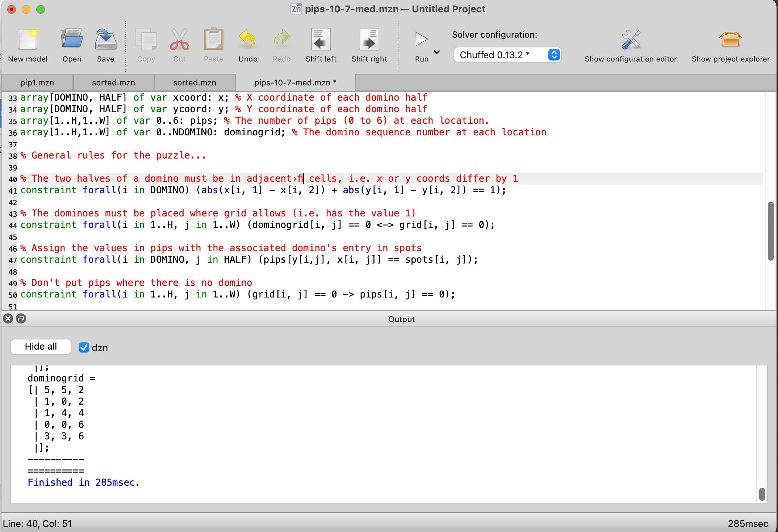Click the Shift left icon
This screenshot has width=778, height=532.
coord(321,39)
